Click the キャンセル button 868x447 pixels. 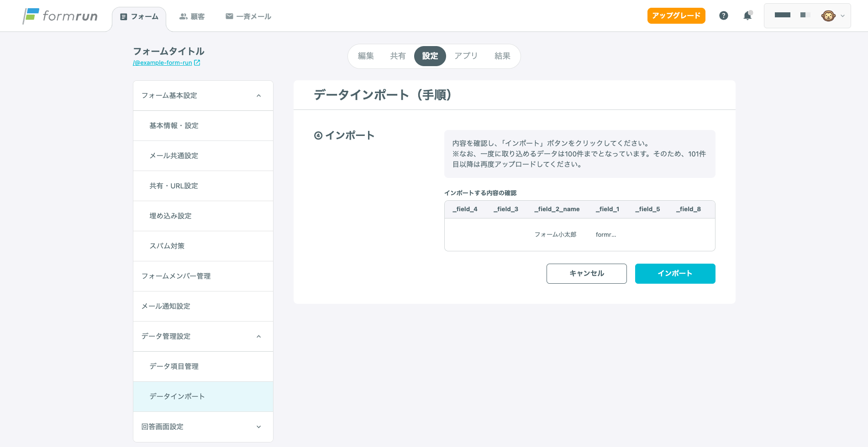tap(587, 274)
